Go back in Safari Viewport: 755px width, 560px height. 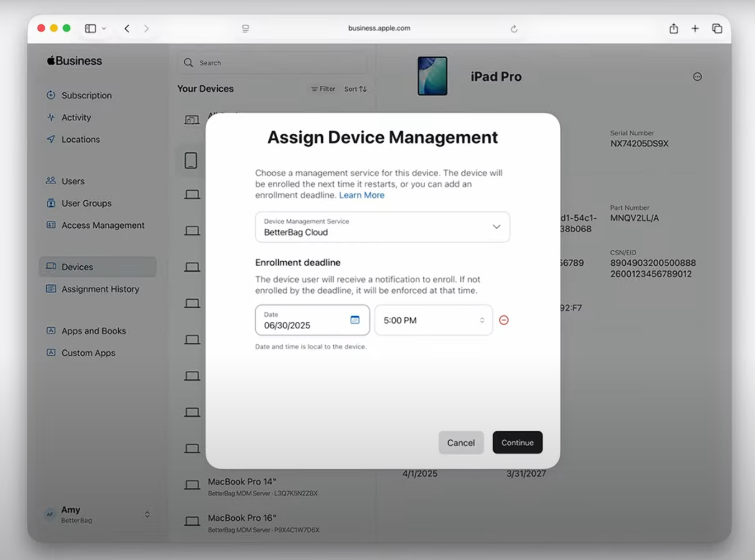coord(127,28)
